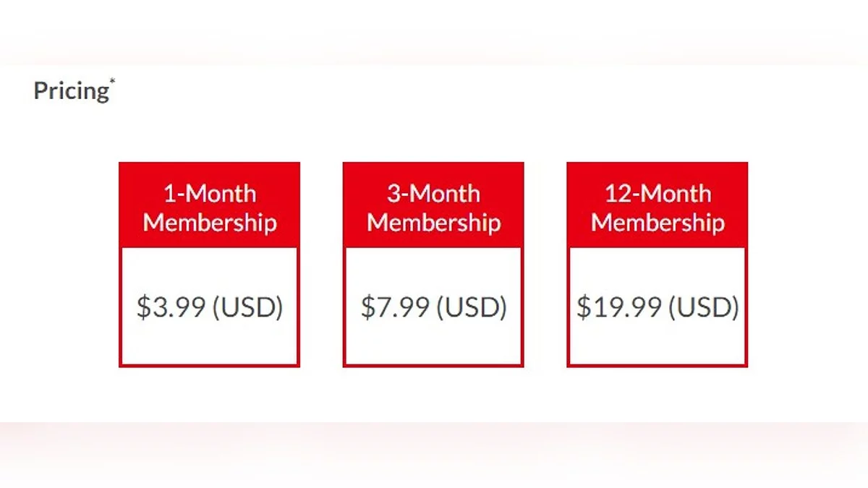Click the "12-Month" text in the last card
The height and width of the screenshot is (488, 868).
pyautogui.click(x=658, y=193)
